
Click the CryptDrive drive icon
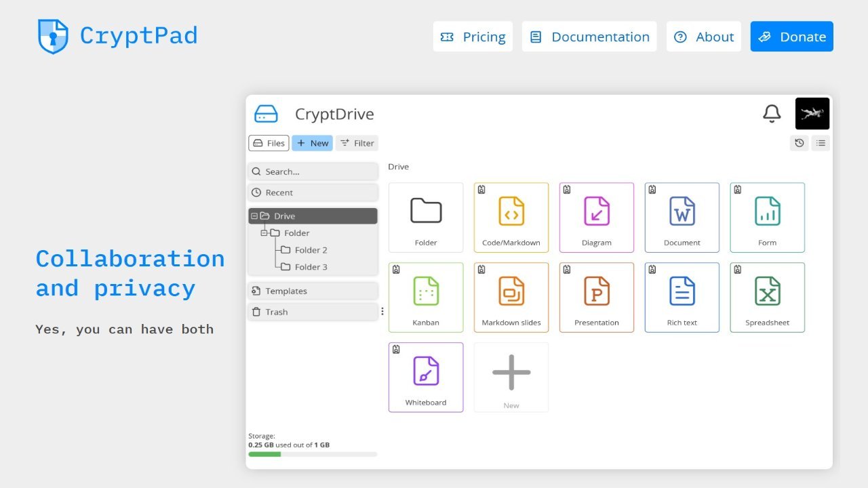pos(266,114)
